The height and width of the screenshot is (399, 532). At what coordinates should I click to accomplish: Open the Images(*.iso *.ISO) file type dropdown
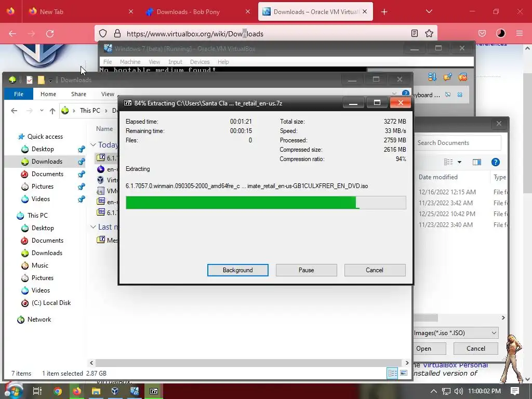pos(456,333)
